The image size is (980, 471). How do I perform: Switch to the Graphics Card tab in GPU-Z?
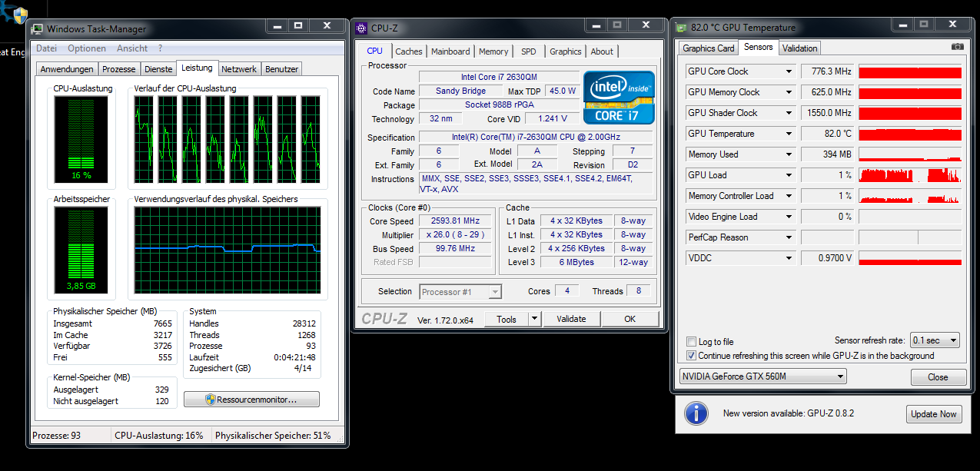709,48
